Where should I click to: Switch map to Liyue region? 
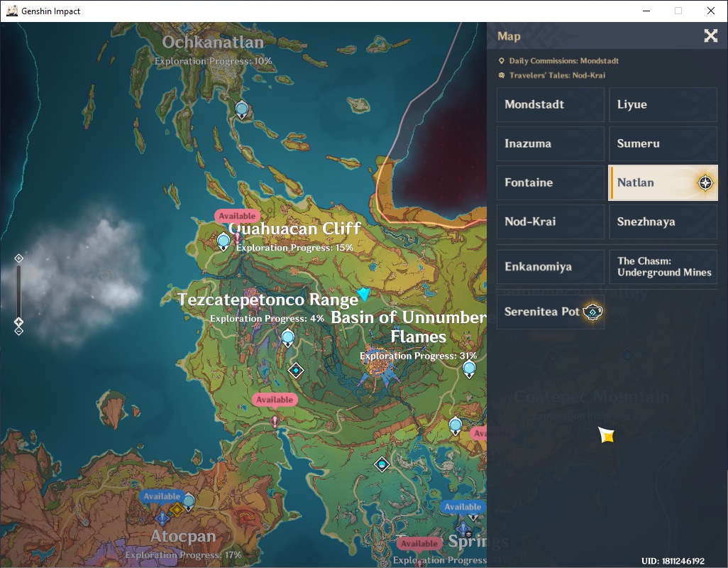pyautogui.click(x=663, y=104)
